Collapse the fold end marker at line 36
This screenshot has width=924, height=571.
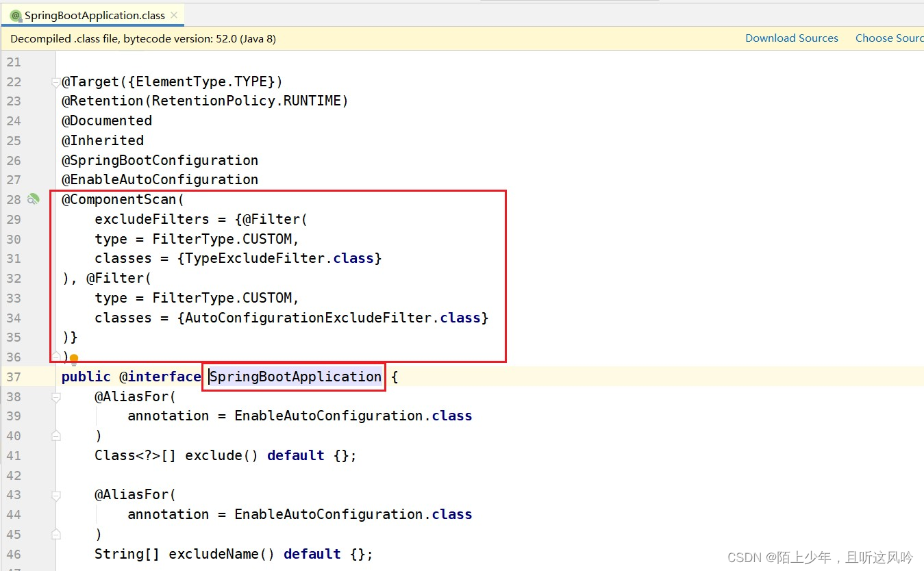click(55, 357)
